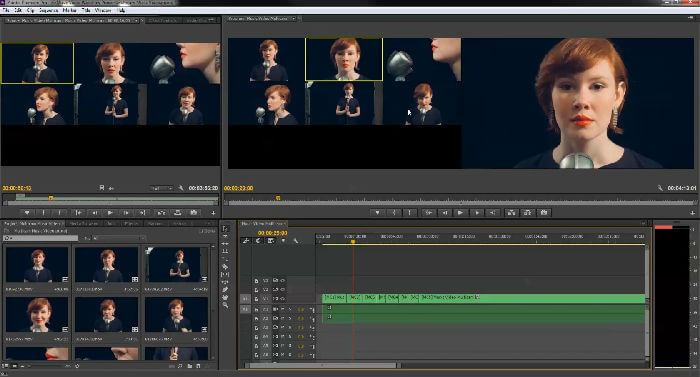Toggle track output eye for V2
Screen dimensions: 700x377
click(x=282, y=289)
